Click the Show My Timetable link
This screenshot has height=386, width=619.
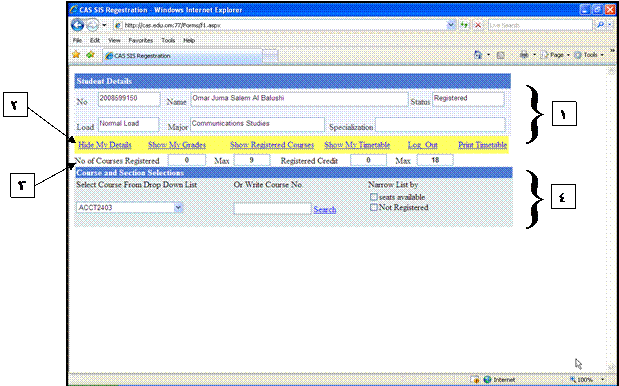click(x=357, y=145)
